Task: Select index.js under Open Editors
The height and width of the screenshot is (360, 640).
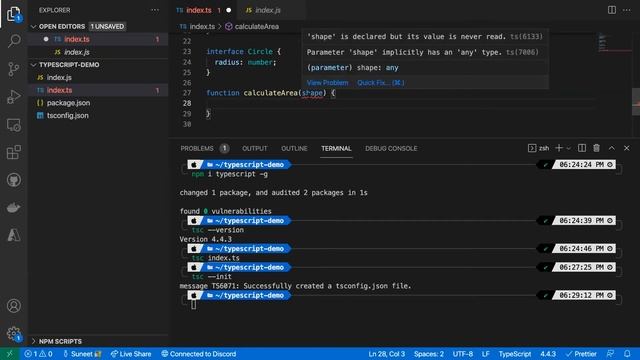Action: point(98,52)
